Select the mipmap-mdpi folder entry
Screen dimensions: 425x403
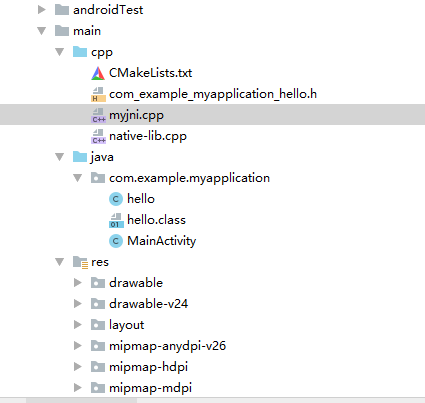(150, 388)
